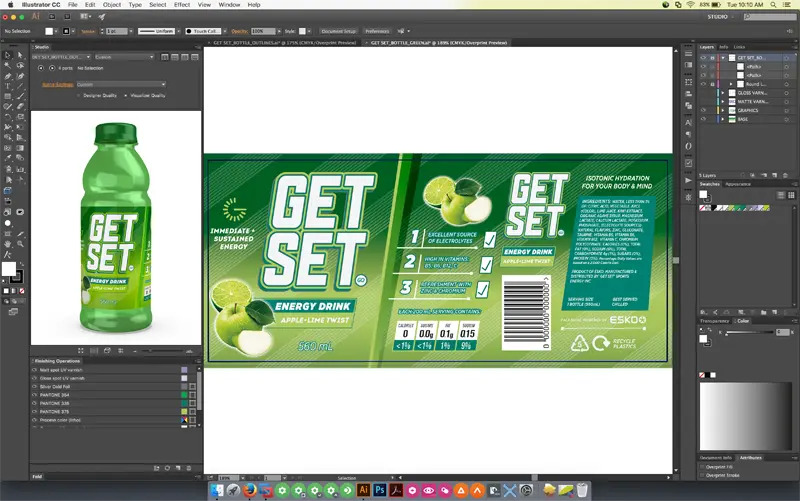Viewport: 800px width, 501px height.
Task: Launch Firefox from the dock
Action: pyautogui.click(x=250, y=490)
